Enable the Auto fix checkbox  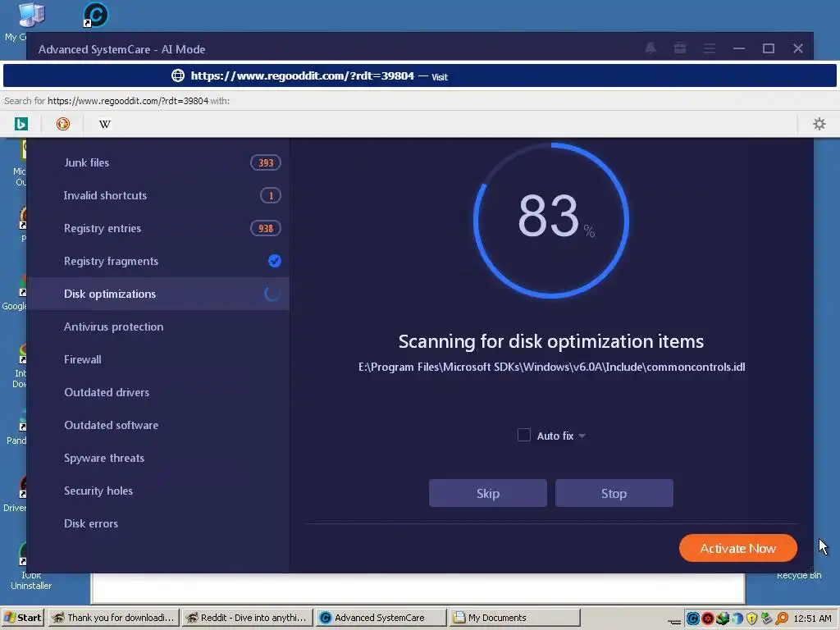point(524,435)
